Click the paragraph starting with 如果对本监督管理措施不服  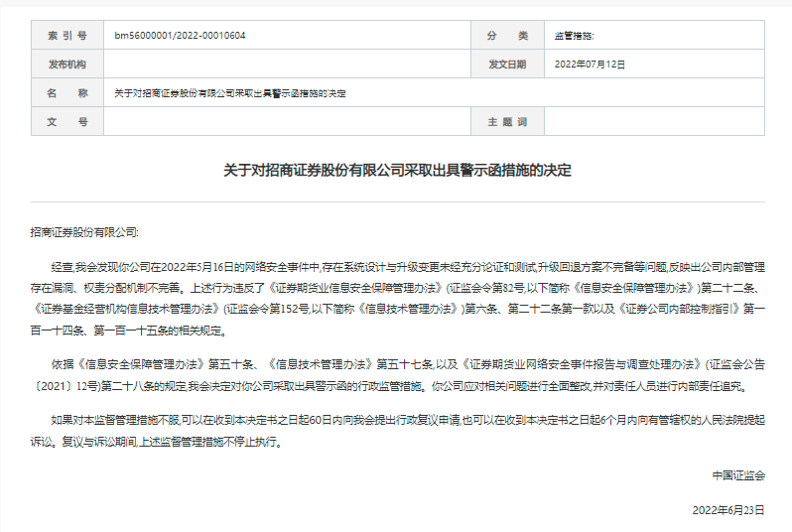(398, 431)
